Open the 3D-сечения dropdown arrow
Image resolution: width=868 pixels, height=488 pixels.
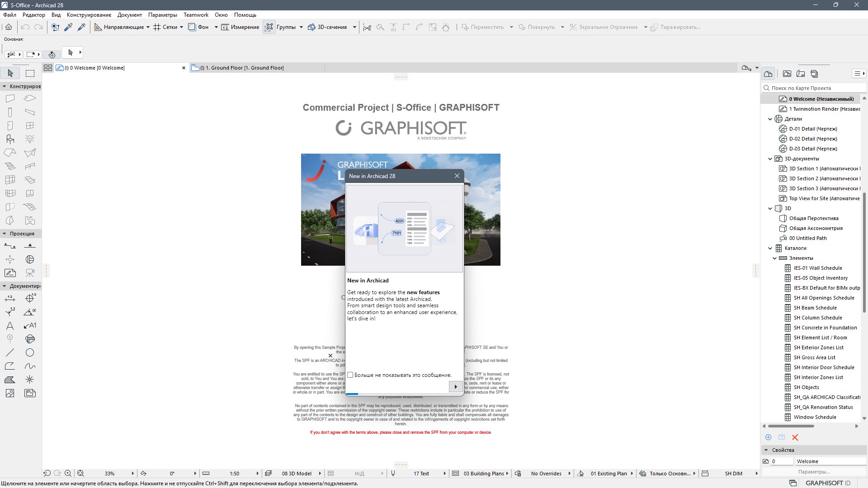click(x=354, y=27)
